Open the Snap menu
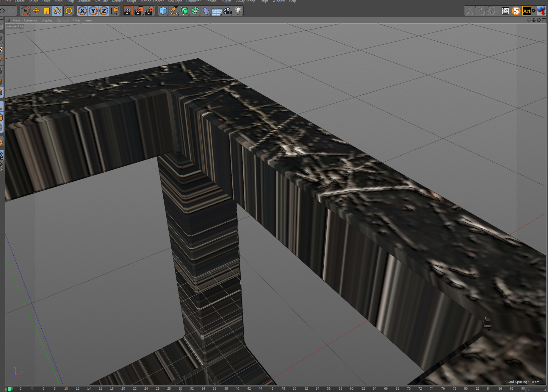The height and width of the screenshot is (392, 548). (70, 1)
